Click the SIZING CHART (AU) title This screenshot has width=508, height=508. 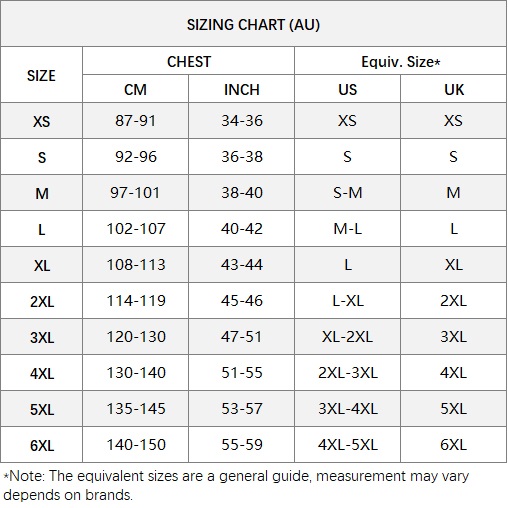[x=253, y=25]
